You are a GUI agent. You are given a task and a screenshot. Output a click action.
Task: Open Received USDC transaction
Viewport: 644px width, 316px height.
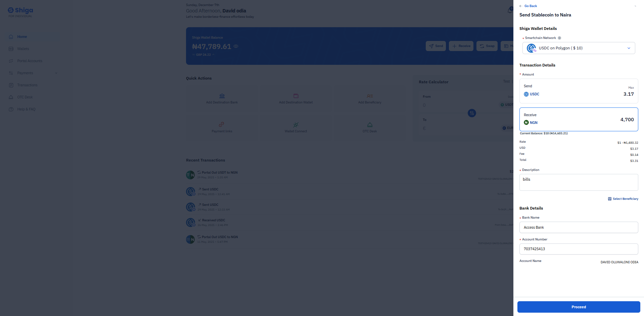coord(350,223)
